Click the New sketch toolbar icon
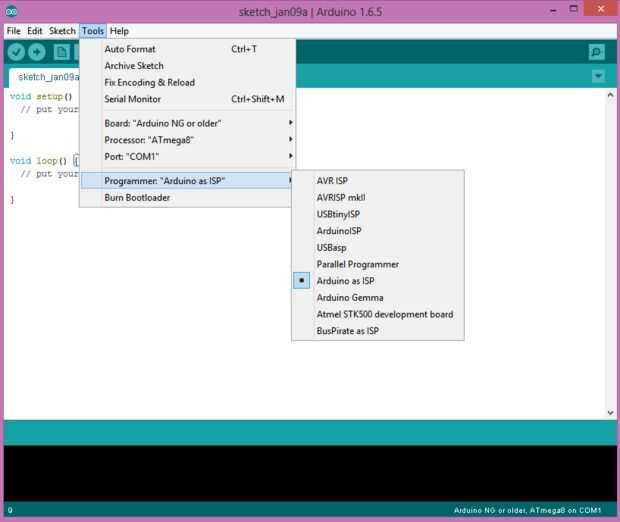Screen dimensions: 620x522 (x=61, y=52)
